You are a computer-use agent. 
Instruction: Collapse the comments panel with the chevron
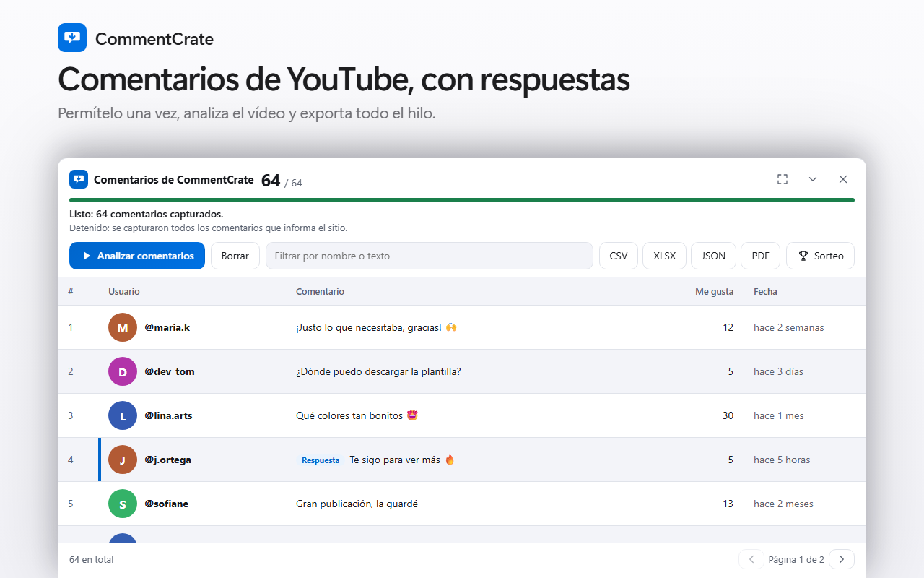coord(813,179)
